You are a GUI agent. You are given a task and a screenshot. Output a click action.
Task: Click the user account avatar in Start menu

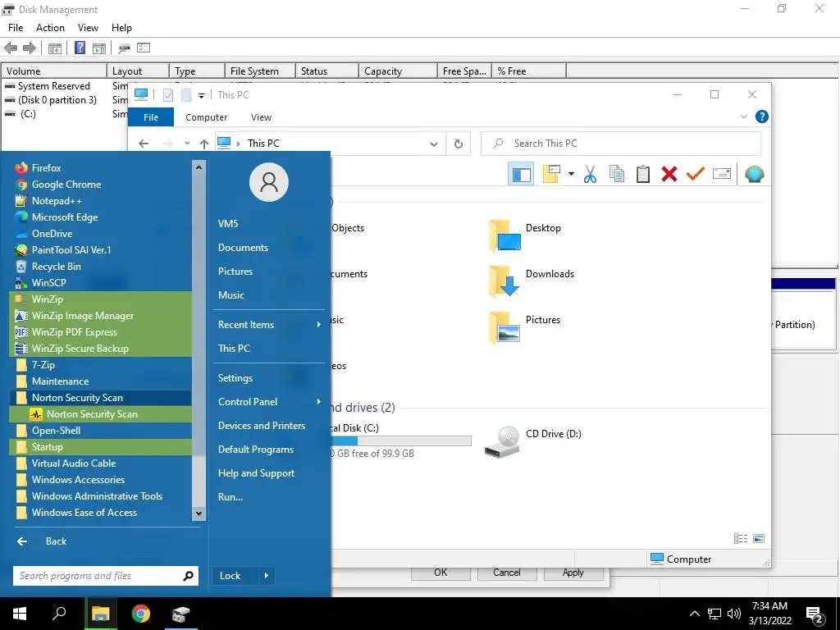(269, 182)
